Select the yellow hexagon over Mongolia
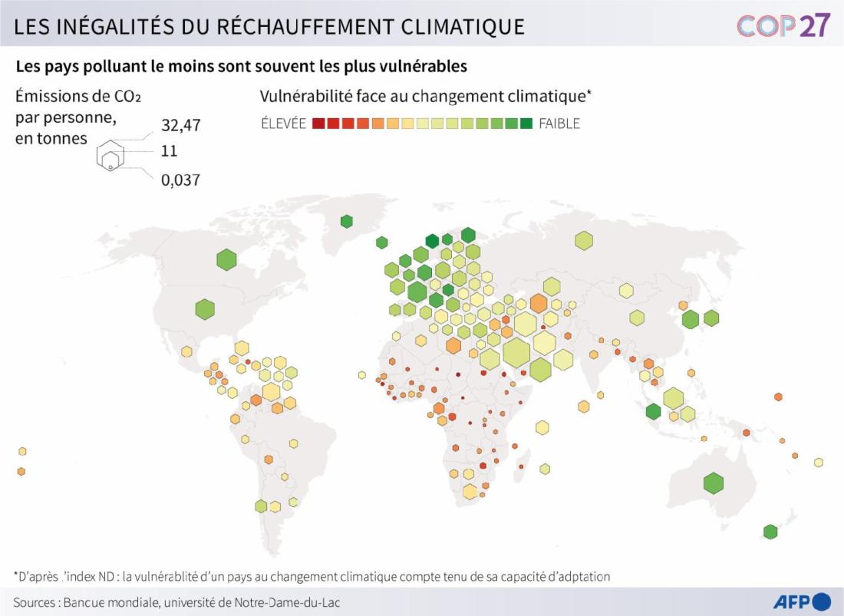 pos(626,291)
